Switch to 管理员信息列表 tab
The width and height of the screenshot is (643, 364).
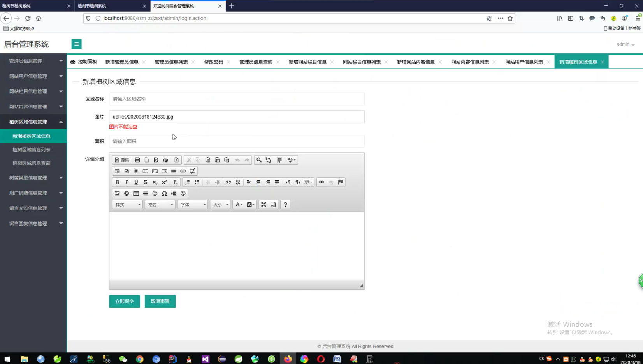(171, 62)
